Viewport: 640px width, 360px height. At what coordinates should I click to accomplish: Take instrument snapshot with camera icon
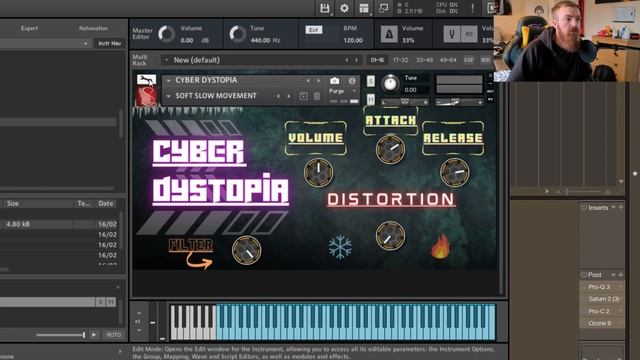pyautogui.click(x=335, y=80)
